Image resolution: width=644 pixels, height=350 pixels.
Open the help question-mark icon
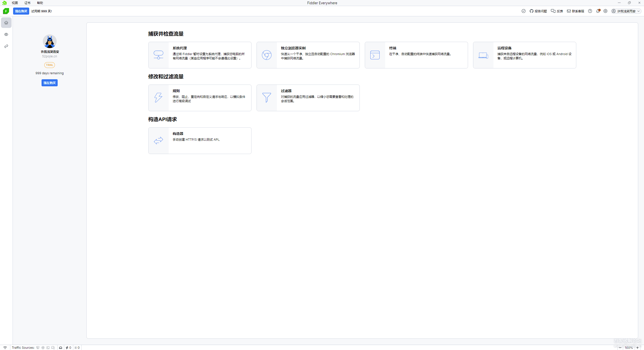click(x=590, y=11)
